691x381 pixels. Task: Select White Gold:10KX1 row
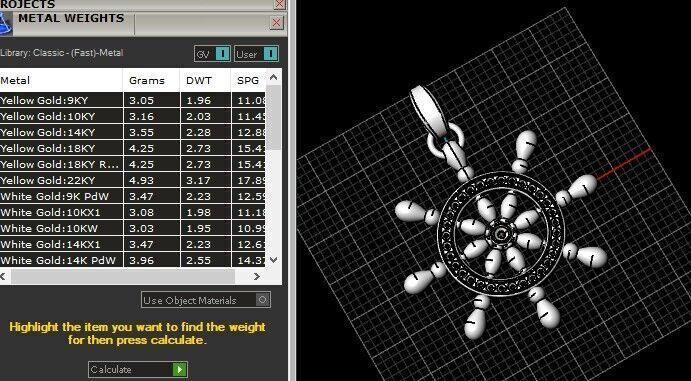133,212
